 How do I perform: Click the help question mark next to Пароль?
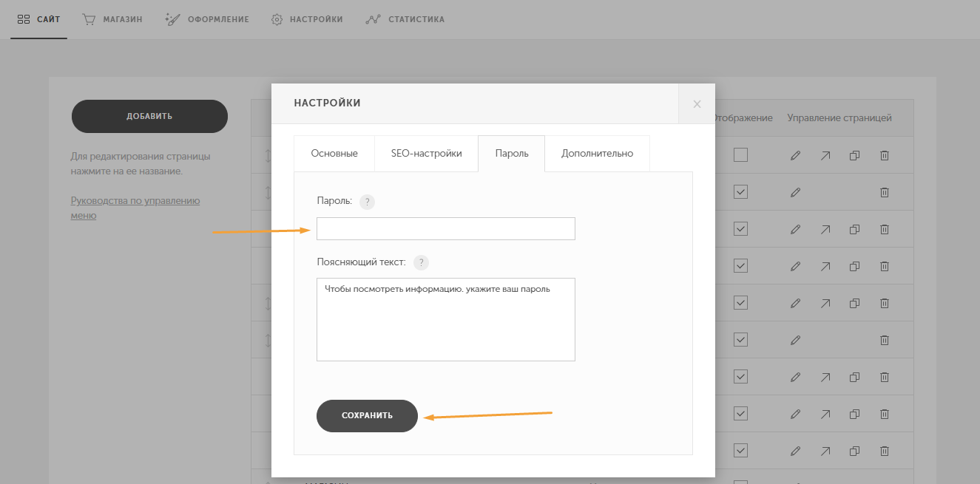point(367,202)
